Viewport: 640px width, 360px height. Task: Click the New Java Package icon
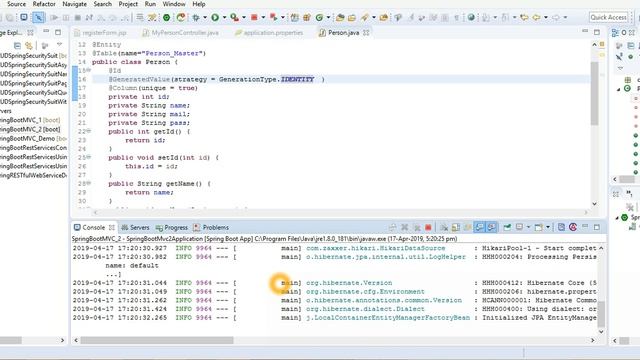307,18
